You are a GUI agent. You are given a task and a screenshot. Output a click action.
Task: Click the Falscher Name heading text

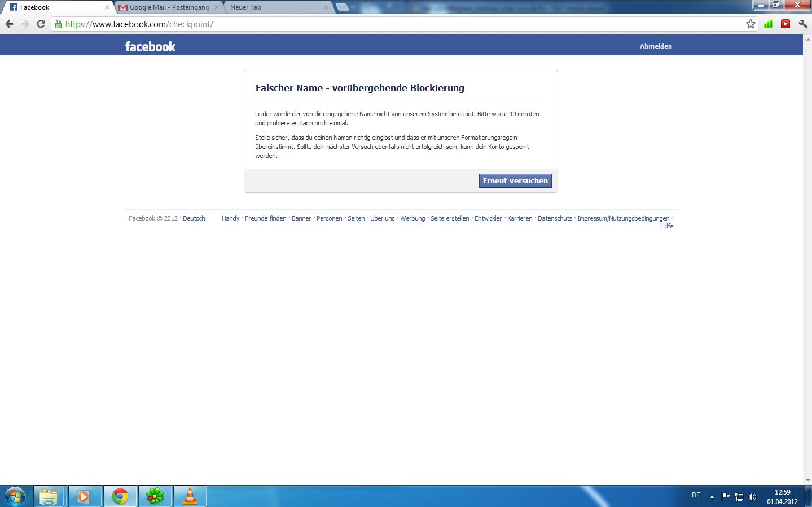(x=359, y=88)
